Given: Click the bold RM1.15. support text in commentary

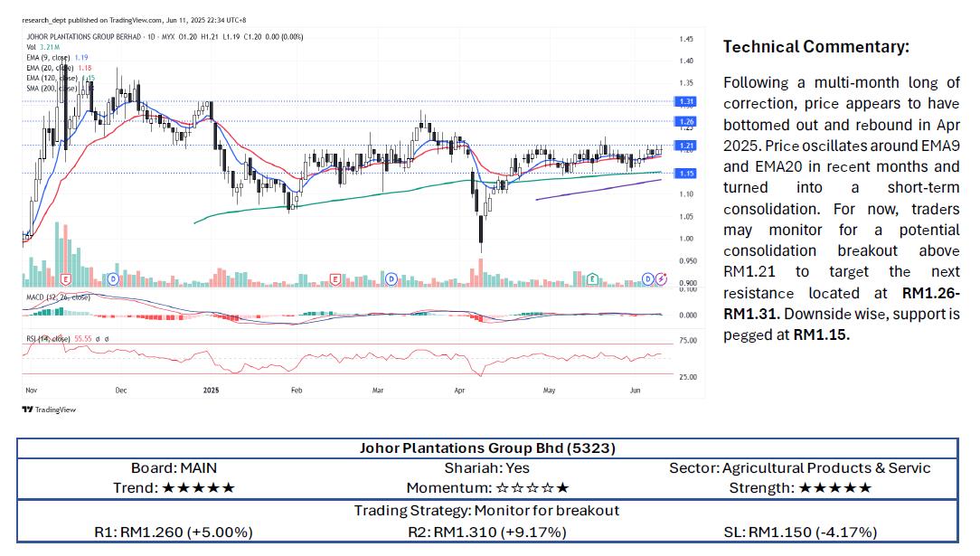Looking at the screenshot, I should click(821, 335).
